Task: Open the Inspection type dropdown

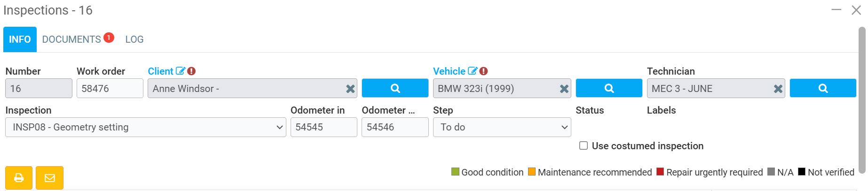Action: tap(146, 127)
